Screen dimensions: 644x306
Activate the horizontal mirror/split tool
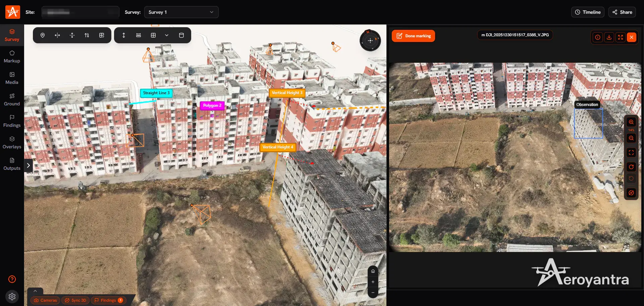click(x=57, y=35)
